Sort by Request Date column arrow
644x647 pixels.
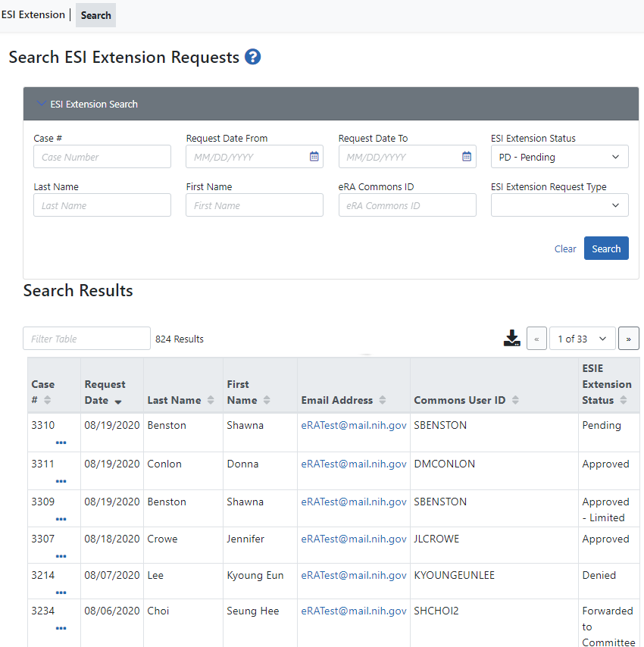[118, 402]
